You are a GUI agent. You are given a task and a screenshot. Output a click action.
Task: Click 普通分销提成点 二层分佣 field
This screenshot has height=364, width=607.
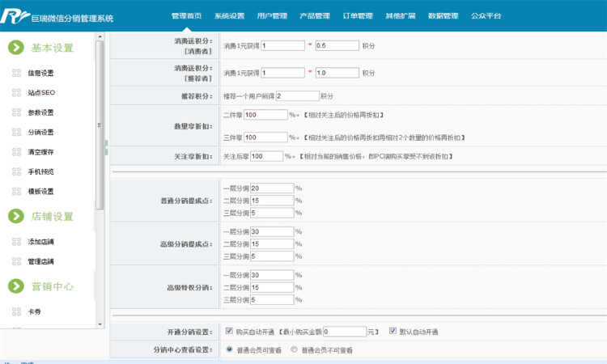point(272,201)
